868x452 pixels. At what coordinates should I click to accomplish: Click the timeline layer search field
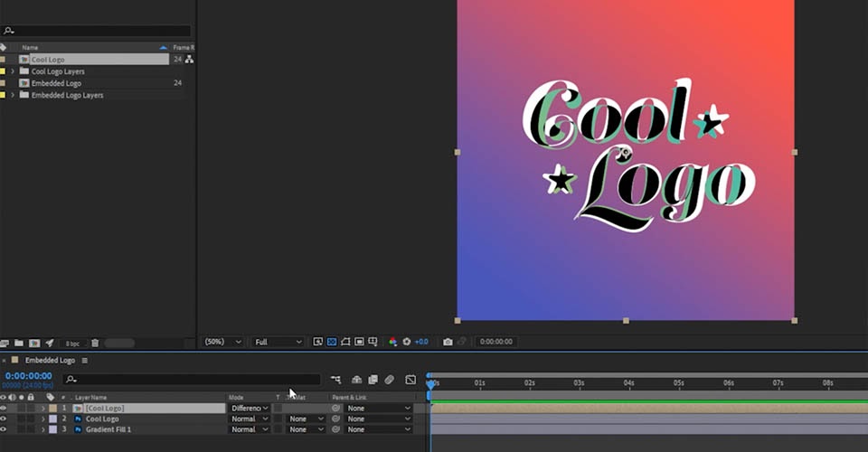click(192, 380)
